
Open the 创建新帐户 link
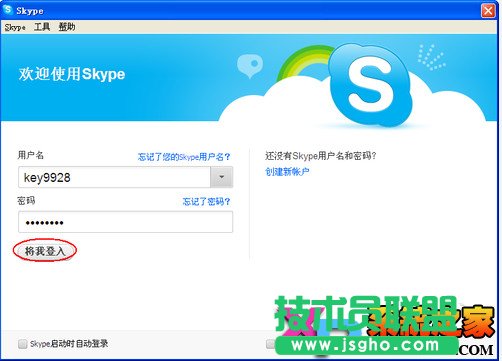click(287, 172)
